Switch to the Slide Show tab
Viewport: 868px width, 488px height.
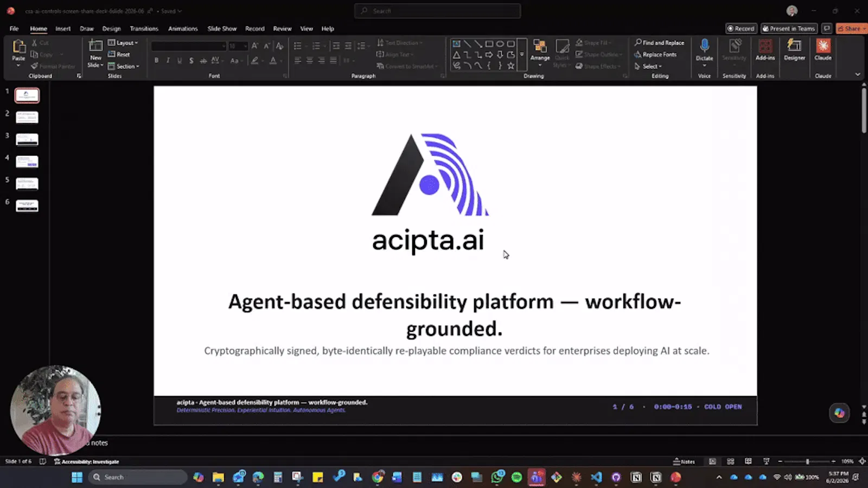(x=222, y=29)
